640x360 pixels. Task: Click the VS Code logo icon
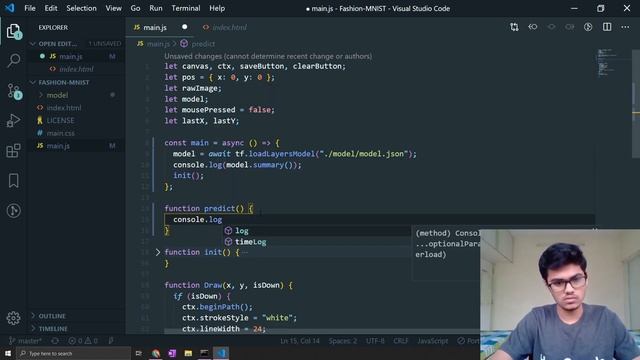point(9,8)
